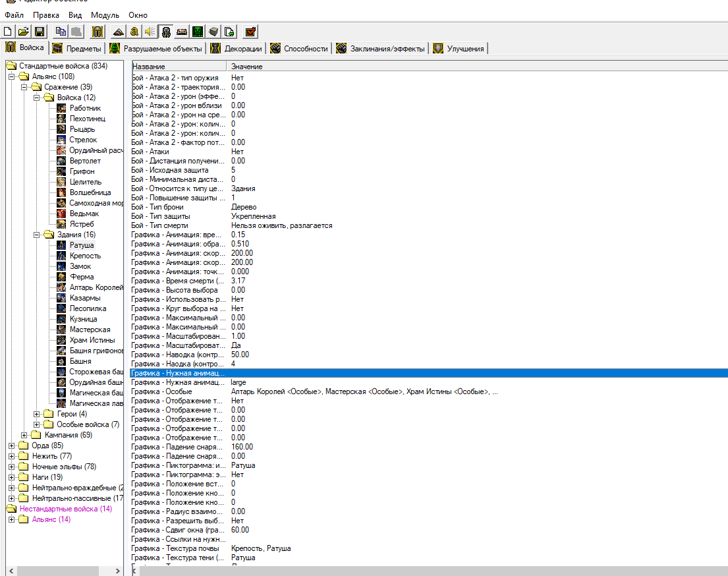Expand the Герои (4) folder

click(x=37, y=414)
